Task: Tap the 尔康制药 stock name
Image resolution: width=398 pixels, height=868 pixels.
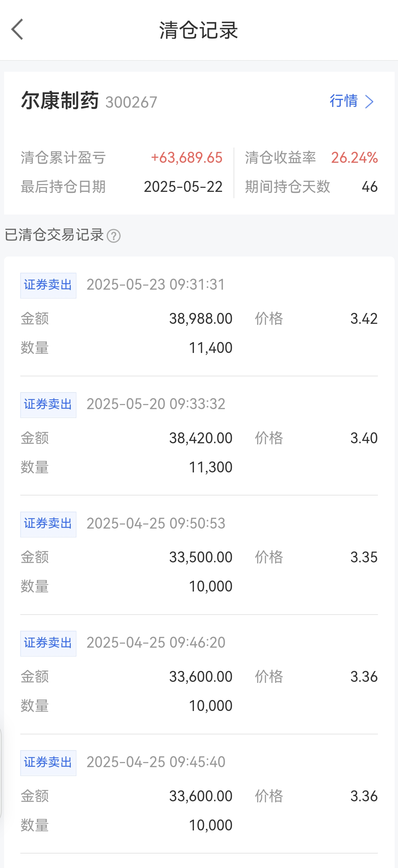Action: [x=60, y=101]
